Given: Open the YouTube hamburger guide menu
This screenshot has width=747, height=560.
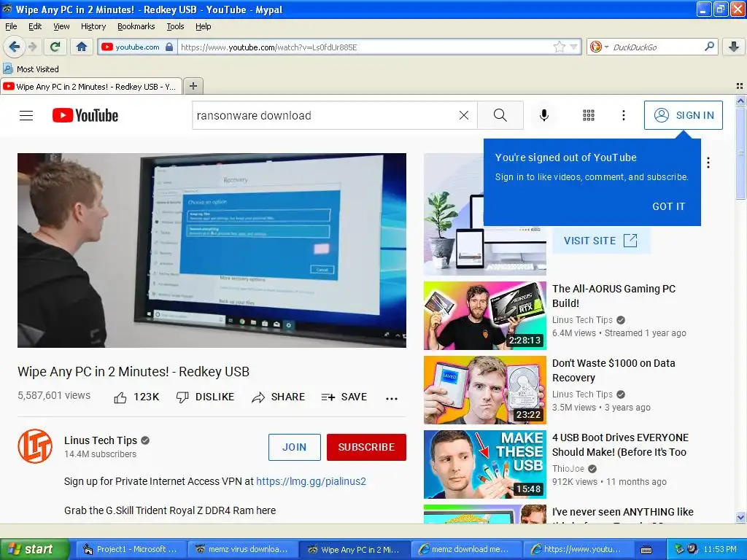Looking at the screenshot, I should pyautogui.click(x=26, y=115).
